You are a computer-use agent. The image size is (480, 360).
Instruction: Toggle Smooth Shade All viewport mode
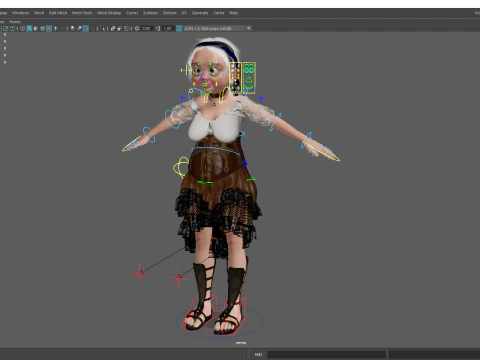tap(29, 28)
